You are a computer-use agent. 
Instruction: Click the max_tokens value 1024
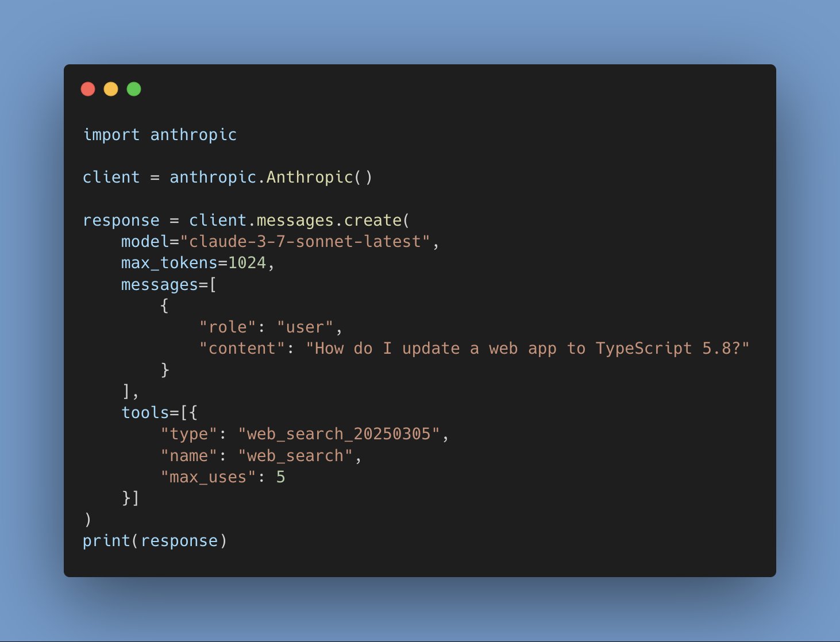(247, 262)
